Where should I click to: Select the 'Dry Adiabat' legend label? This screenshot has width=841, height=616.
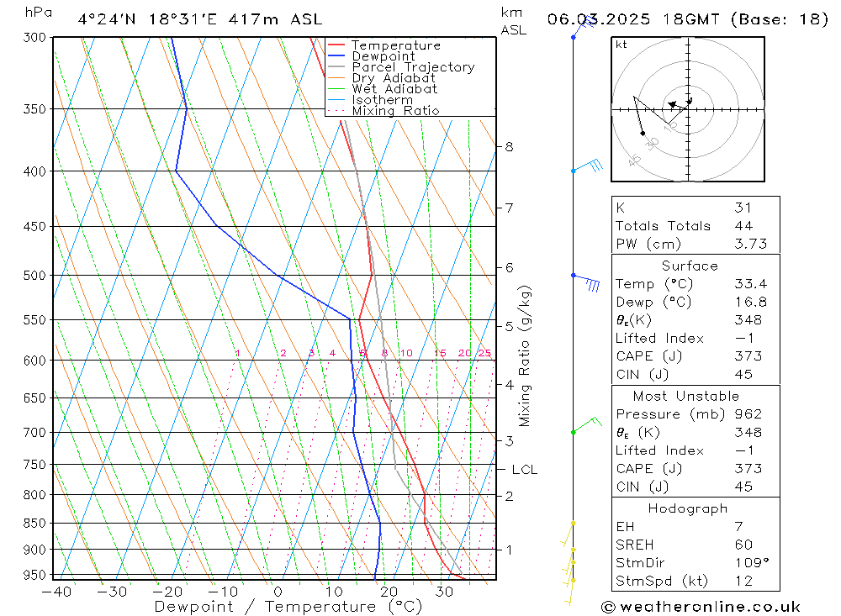pyautogui.click(x=394, y=78)
